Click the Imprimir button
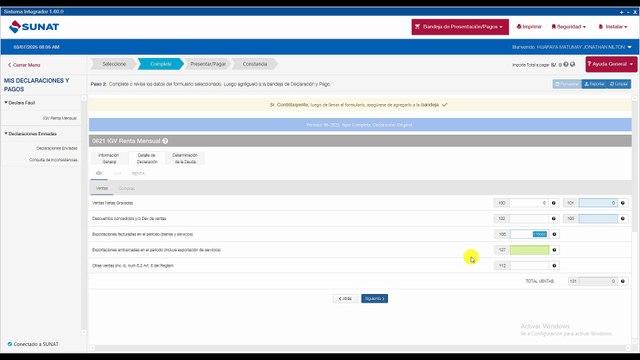The image size is (640, 360). point(529,27)
